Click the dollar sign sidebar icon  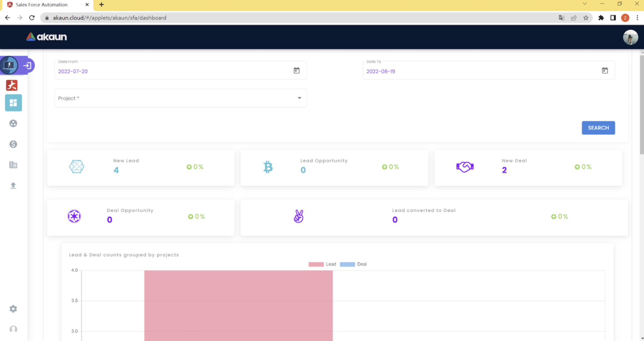tap(13, 144)
